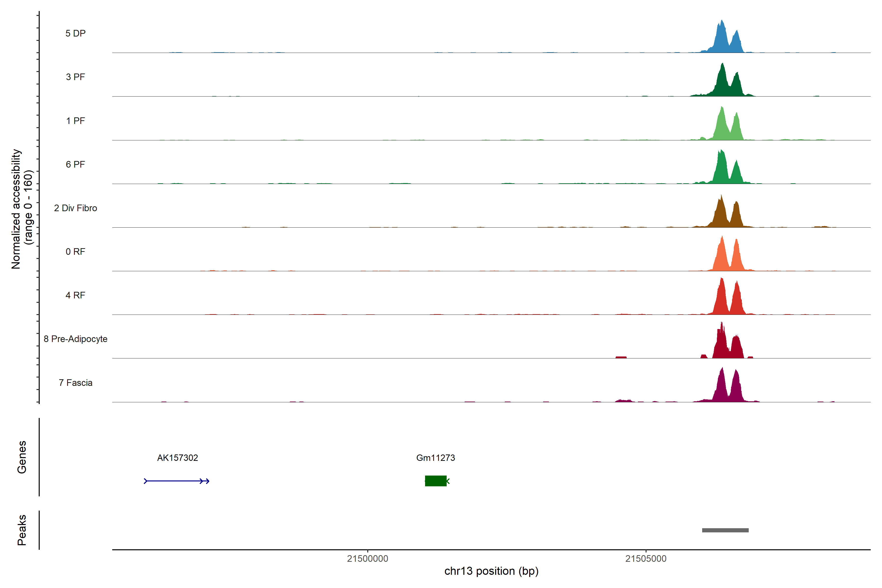Viewport: 882px width, 588px height.
Task: Click the green Gm11273 exon box
Action: pyautogui.click(x=435, y=481)
